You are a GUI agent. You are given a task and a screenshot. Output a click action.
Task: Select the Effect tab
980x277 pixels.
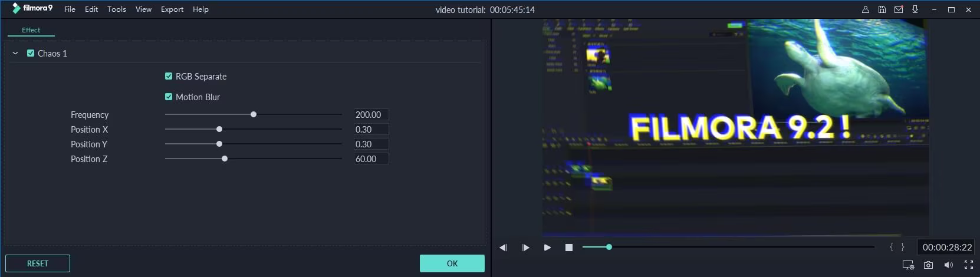click(x=31, y=30)
